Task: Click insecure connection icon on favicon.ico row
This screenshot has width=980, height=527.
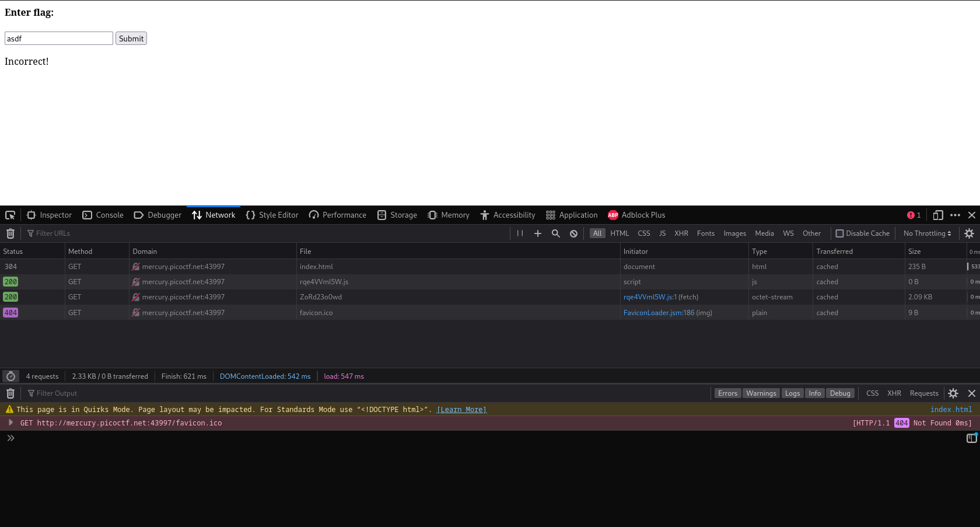Action: pyautogui.click(x=136, y=313)
